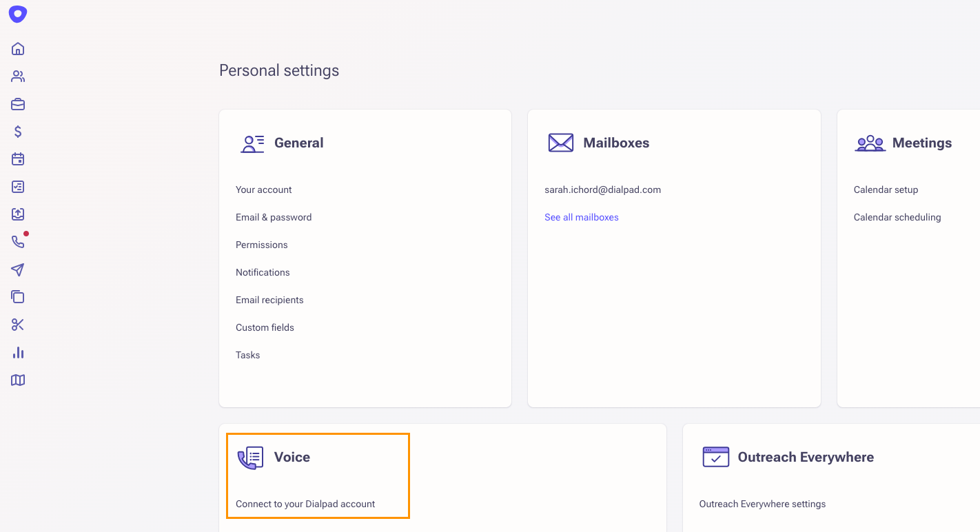
Task: Click See all mailboxes link
Action: [582, 217]
